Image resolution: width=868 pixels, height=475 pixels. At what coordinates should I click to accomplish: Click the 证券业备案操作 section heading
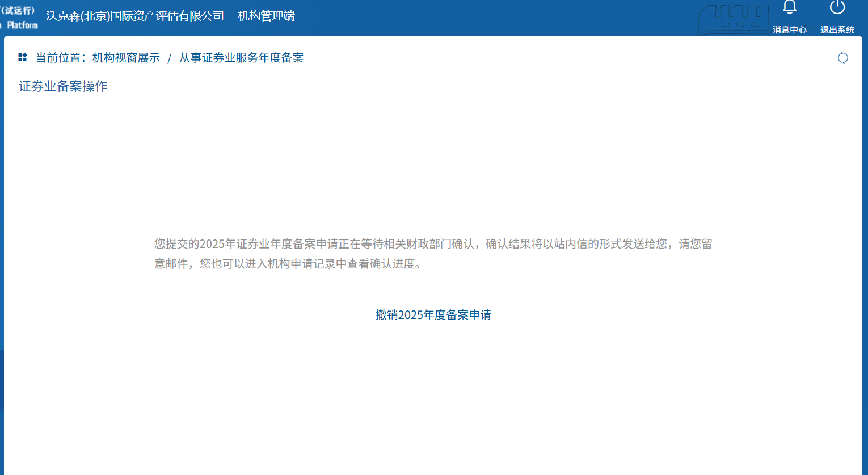[x=63, y=86]
